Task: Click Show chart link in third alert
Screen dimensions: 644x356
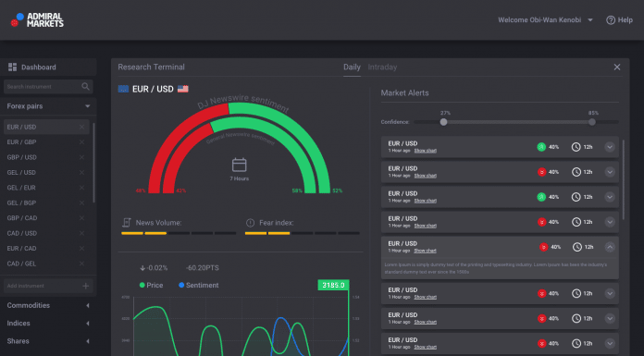Action: [x=425, y=201]
